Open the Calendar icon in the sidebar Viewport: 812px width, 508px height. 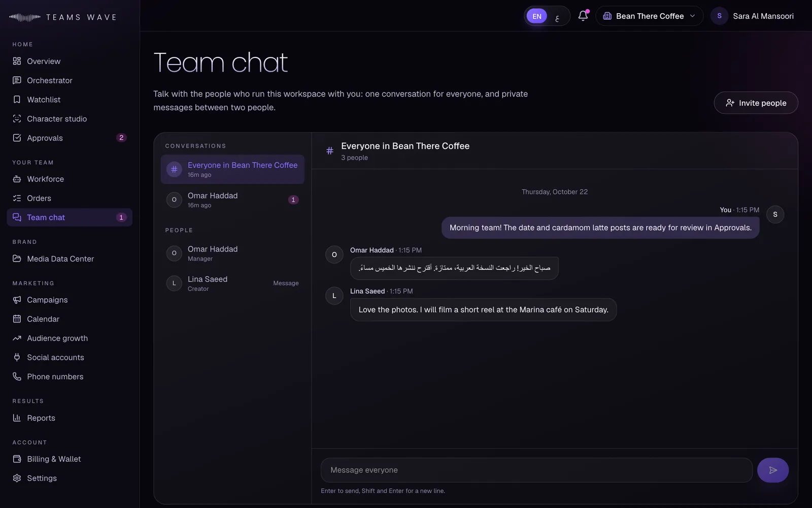coord(17,319)
